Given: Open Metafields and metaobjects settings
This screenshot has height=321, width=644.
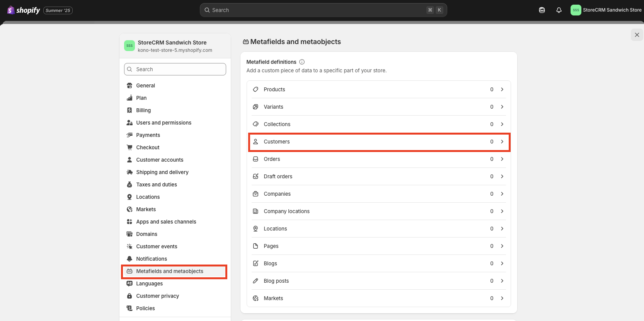Looking at the screenshot, I should (175, 271).
